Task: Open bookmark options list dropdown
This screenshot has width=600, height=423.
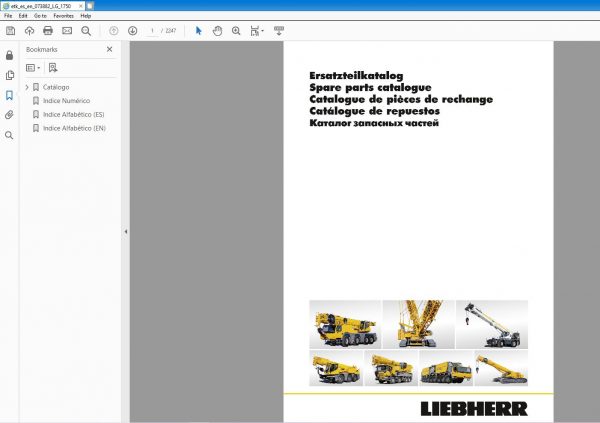Action: [x=33, y=68]
